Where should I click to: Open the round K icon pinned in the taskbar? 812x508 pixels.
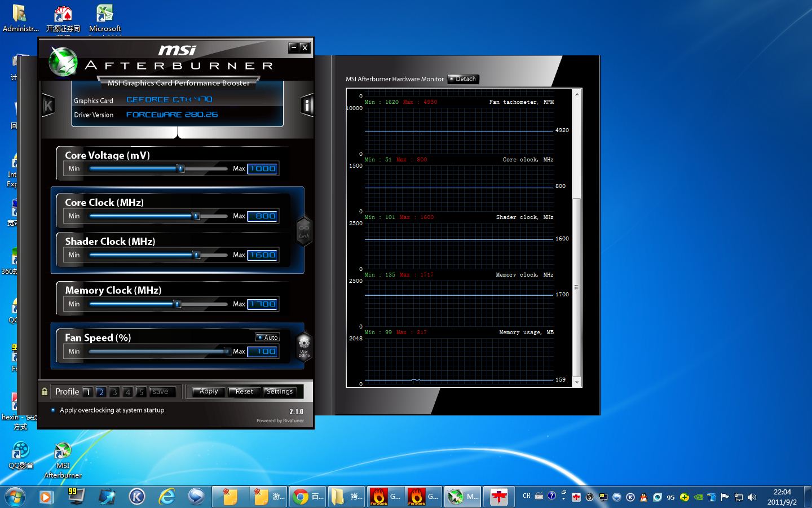pos(136,497)
